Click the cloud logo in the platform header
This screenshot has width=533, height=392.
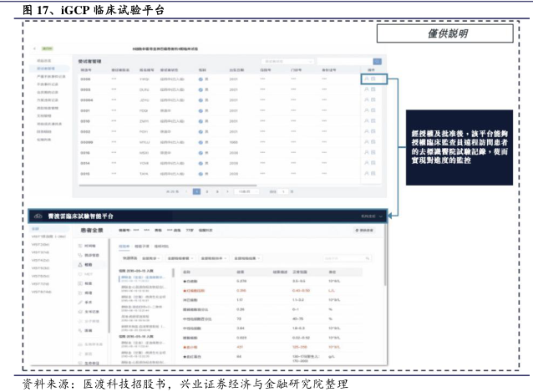[37, 215]
